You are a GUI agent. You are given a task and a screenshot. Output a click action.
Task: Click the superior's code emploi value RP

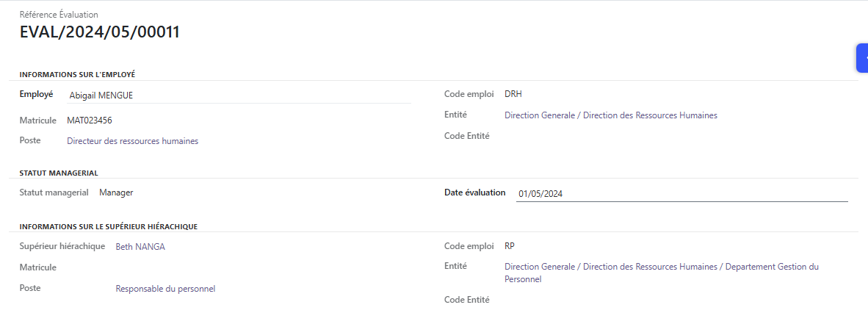(510, 246)
